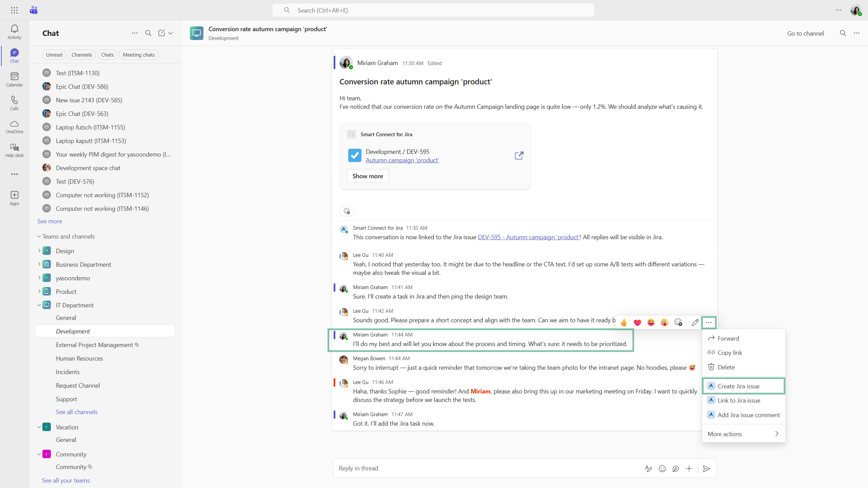Image resolution: width=868 pixels, height=488 pixels.
Task: Open the OneDrive cloud icon
Action: (14, 127)
